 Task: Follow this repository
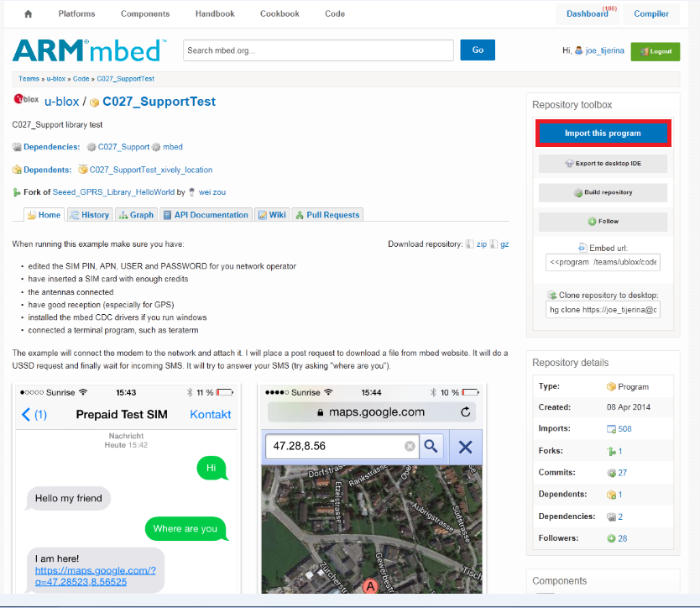[603, 222]
